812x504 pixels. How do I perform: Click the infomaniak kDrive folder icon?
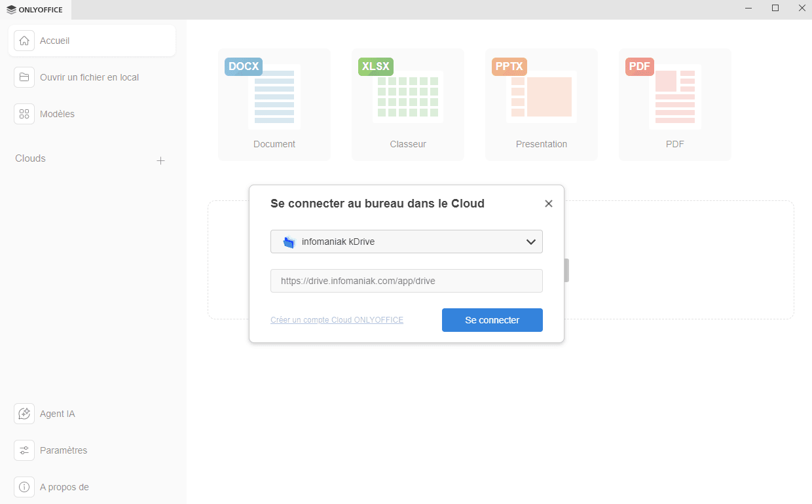tap(289, 241)
